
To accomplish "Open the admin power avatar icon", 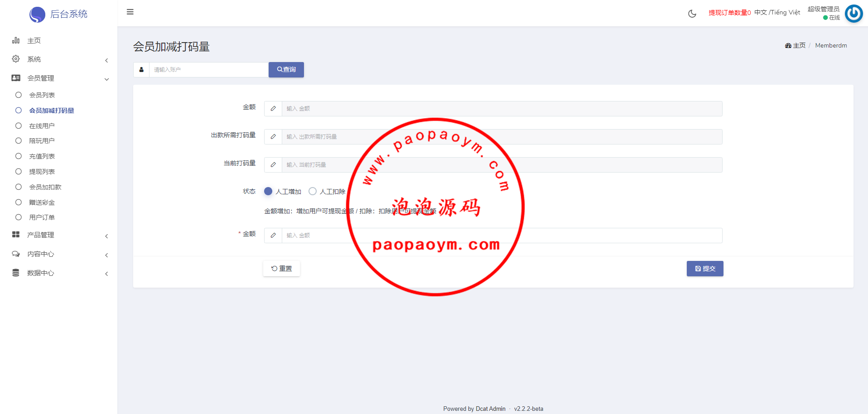I will (x=854, y=14).
